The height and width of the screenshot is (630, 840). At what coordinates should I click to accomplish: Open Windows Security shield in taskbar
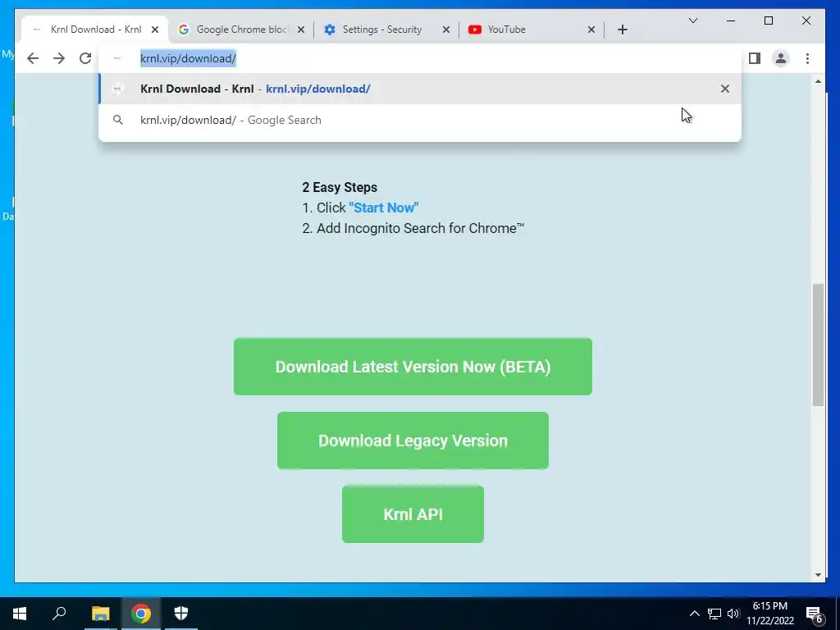181,614
